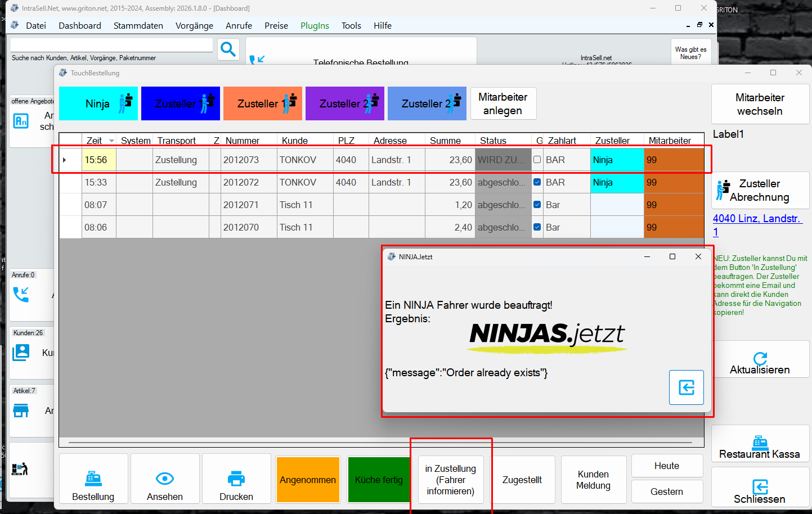Open the PlugIns menu

pos(315,26)
